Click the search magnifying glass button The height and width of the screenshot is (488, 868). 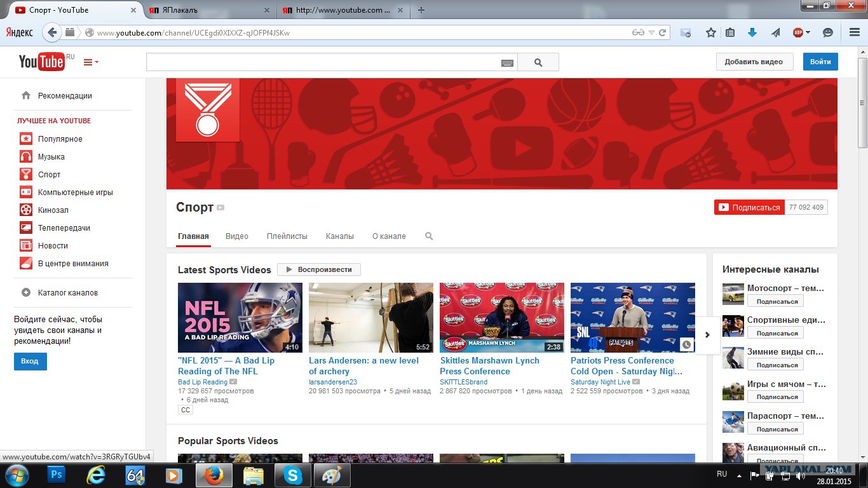[x=538, y=62]
